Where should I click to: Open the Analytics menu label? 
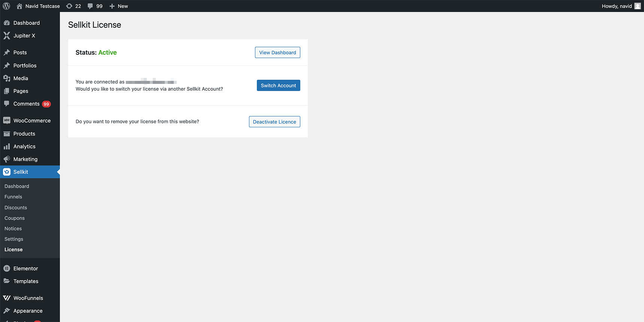tap(24, 146)
